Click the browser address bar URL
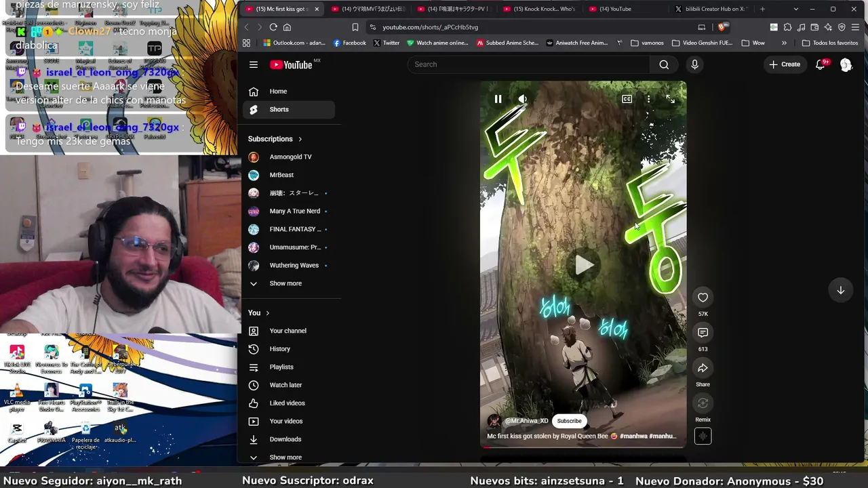The height and width of the screenshot is (488, 868). (430, 27)
